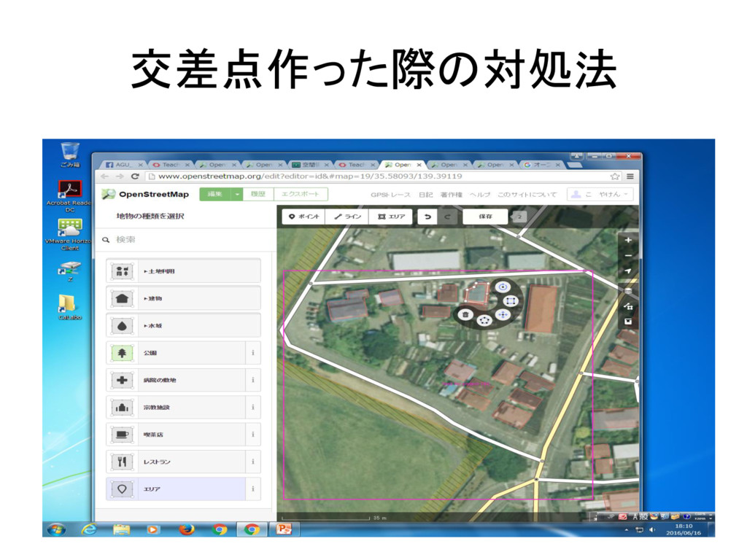Click the delete trash icon in radial menu
Viewport: 747px width, 560px height.
pos(465,314)
